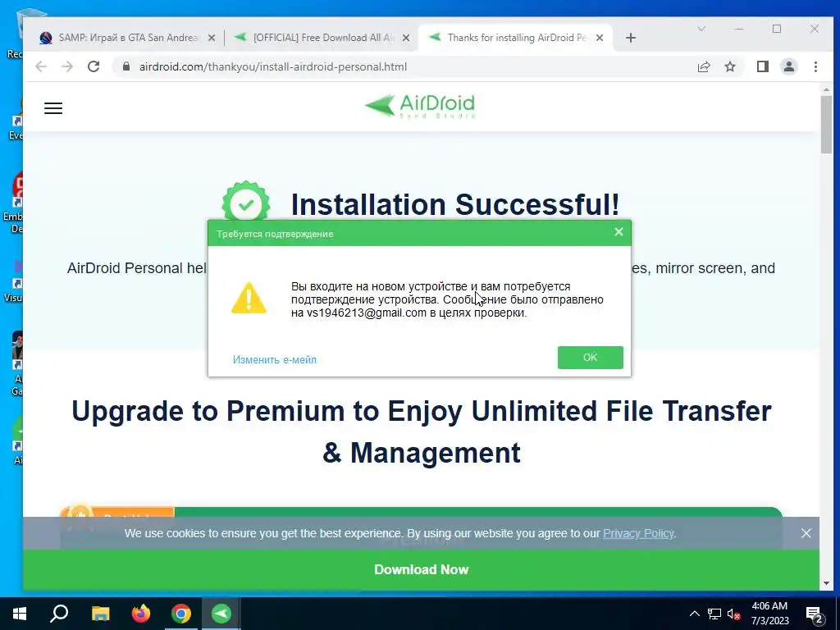
Task: Close the 'Требуется подтверждение' dialog
Action: pos(619,232)
